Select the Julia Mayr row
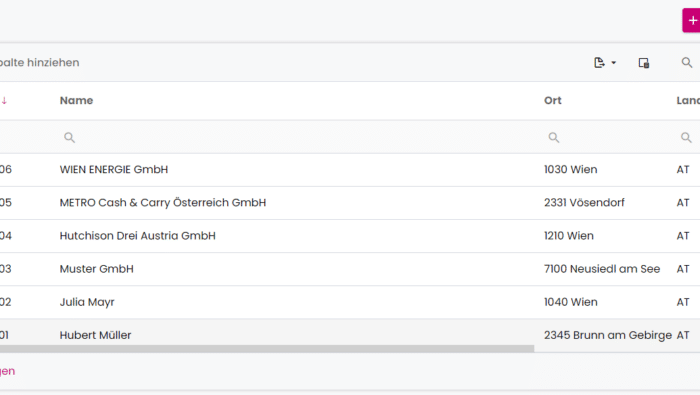This screenshot has height=395, width=700. tap(350, 302)
